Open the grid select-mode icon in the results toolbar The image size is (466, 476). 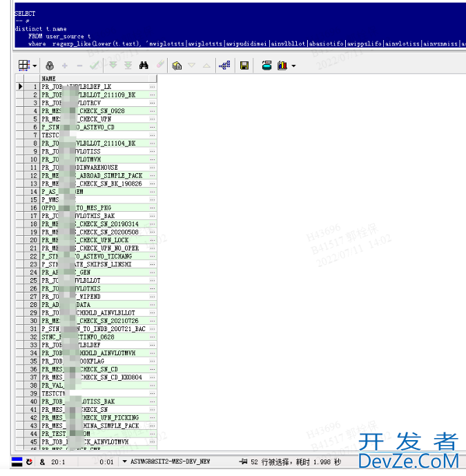(24, 66)
